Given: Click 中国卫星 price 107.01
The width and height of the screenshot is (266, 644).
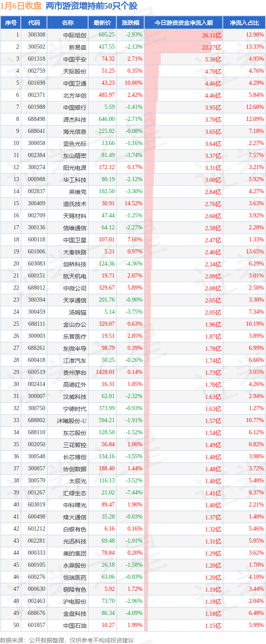Looking at the screenshot, I should 106,240.
